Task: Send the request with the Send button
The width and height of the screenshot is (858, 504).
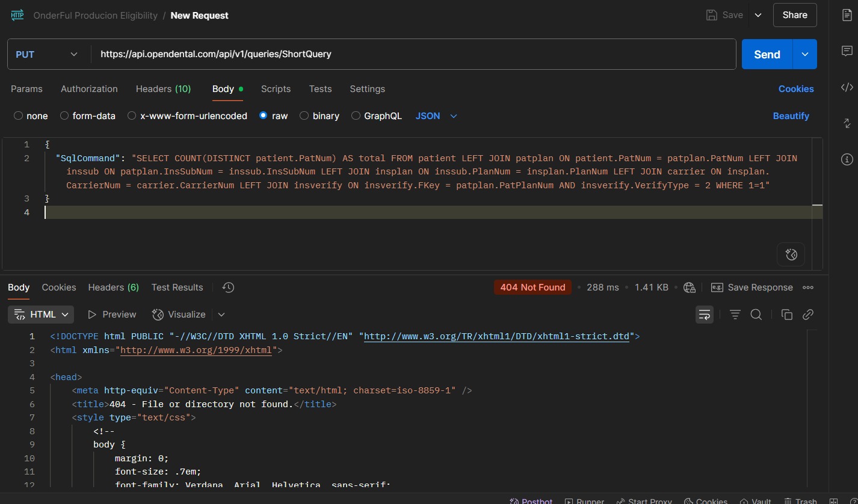Action: [767, 54]
